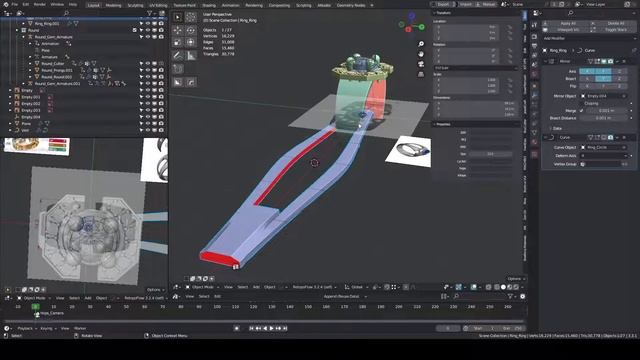Select the Measure tool
640x360 pixels.
point(191,56)
